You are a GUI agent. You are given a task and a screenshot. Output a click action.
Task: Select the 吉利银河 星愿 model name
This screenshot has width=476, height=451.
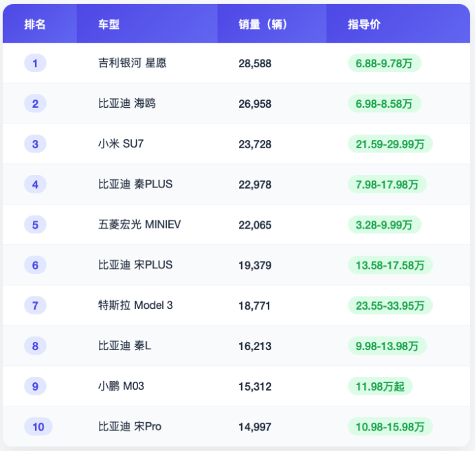pos(133,63)
